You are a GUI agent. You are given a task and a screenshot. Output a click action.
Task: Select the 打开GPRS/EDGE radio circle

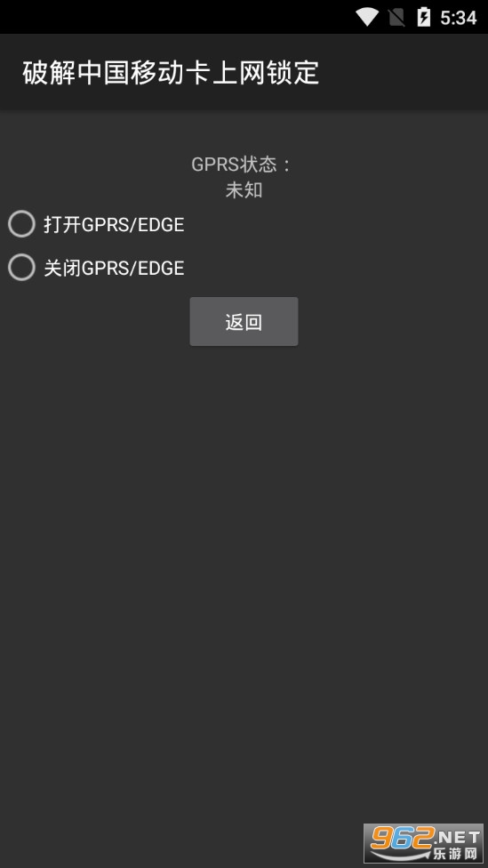[x=21, y=224]
